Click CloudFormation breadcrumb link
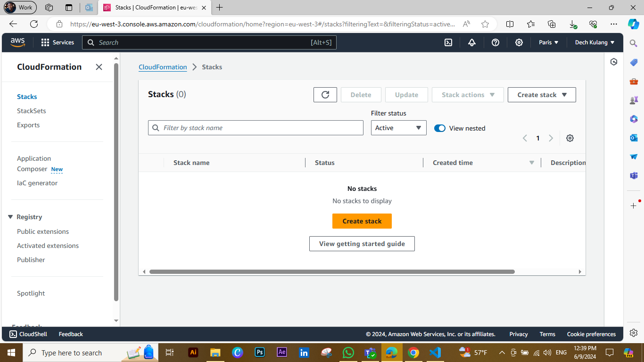Viewport: 644px width, 362px height. pyautogui.click(x=163, y=67)
